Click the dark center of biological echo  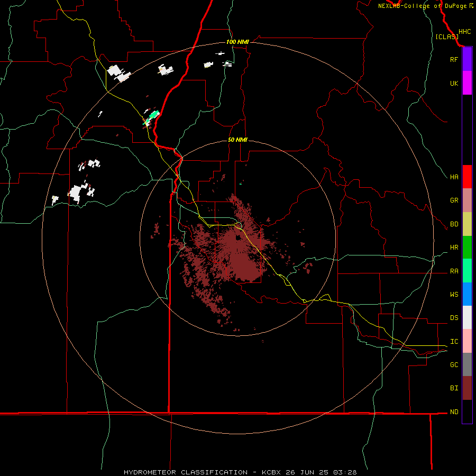[x=239, y=237]
